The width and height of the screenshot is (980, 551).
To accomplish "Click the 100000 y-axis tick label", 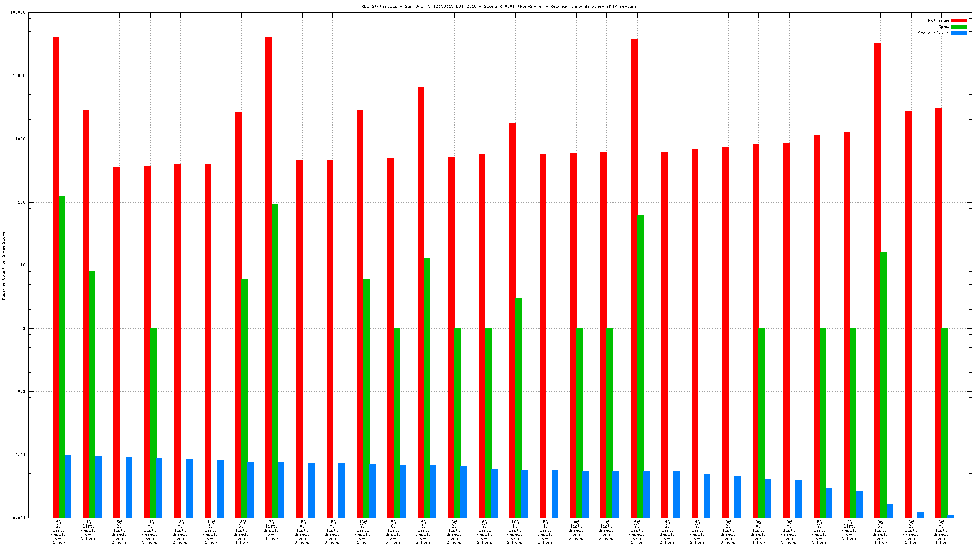I will (17, 12).
